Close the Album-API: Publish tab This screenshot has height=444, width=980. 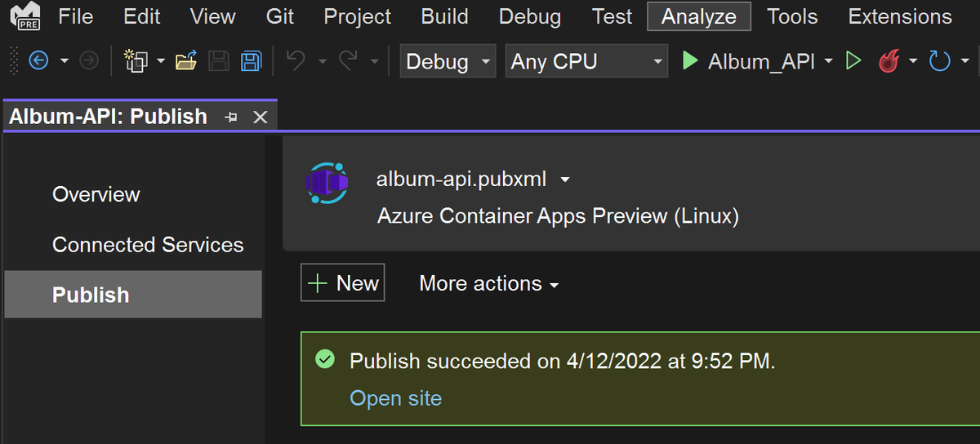(261, 118)
